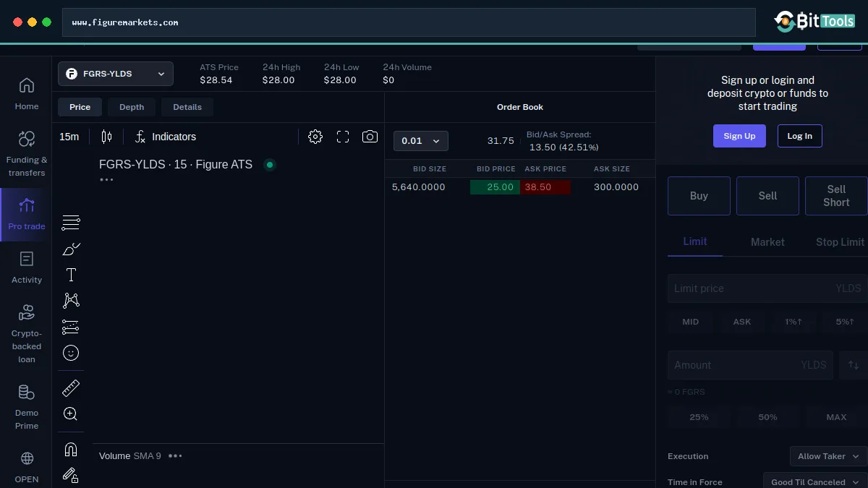This screenshot has width=868, height=488.
Task: Click the 300.0000 ask size value
Action: [616, 187]
